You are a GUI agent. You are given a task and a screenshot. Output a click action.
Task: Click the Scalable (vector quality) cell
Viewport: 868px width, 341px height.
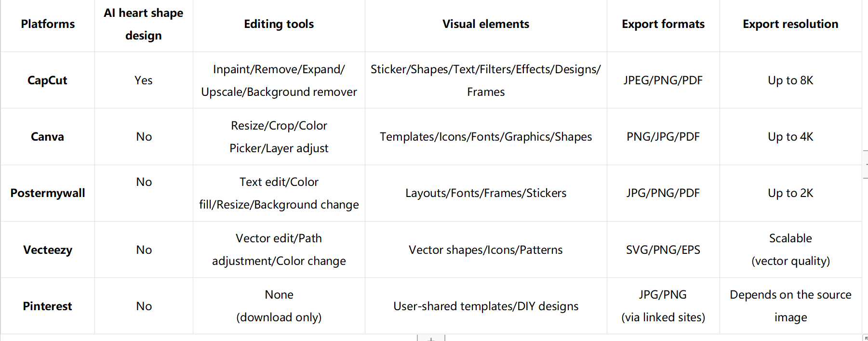click(790, 250)
